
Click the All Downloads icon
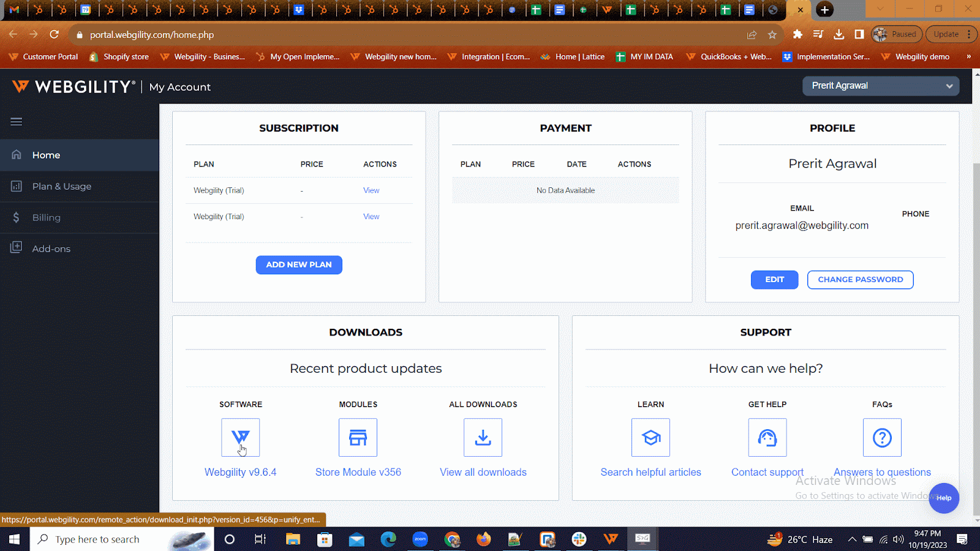[x=483, y=437]
